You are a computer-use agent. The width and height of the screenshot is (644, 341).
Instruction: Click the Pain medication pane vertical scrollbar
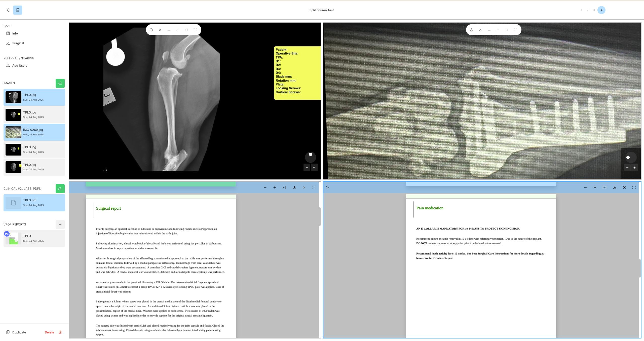tap(640, 268)
